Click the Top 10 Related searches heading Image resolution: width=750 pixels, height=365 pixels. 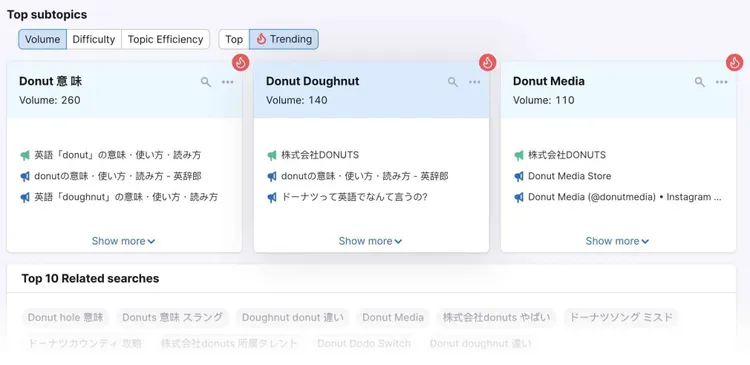(x=90, y=278)
